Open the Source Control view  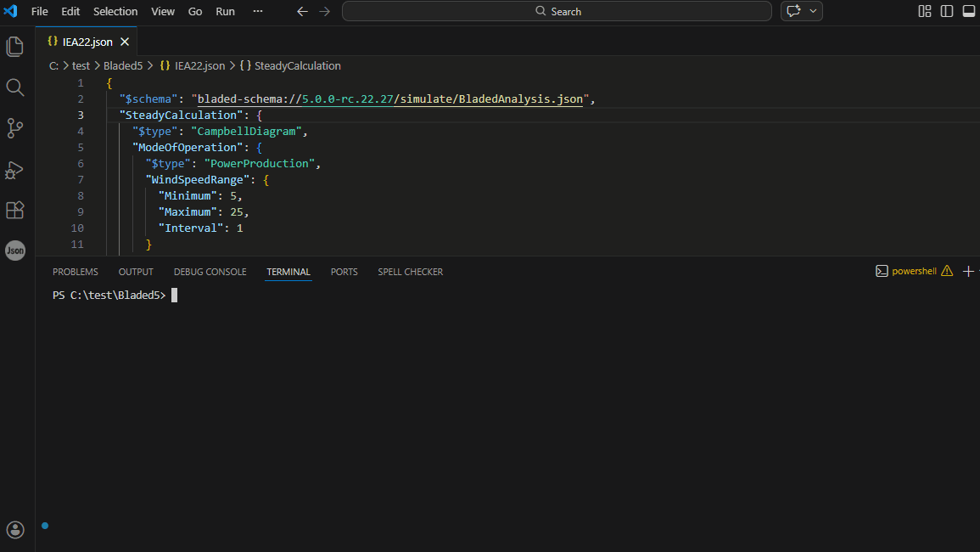15,128
